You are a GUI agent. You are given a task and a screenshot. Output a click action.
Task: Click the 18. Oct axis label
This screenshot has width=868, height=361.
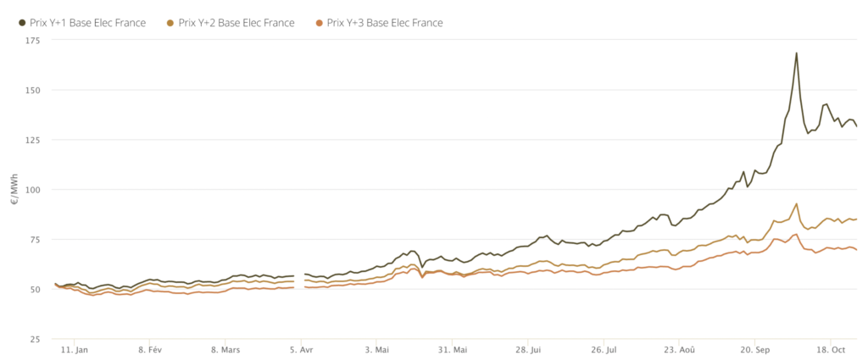click(x=831, y=348)
